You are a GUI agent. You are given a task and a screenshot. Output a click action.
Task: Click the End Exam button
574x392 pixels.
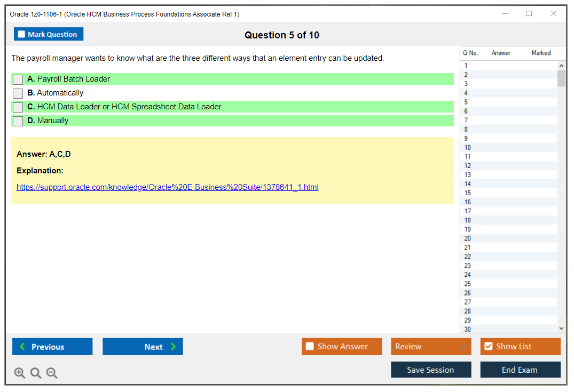[x=520, y=370]
